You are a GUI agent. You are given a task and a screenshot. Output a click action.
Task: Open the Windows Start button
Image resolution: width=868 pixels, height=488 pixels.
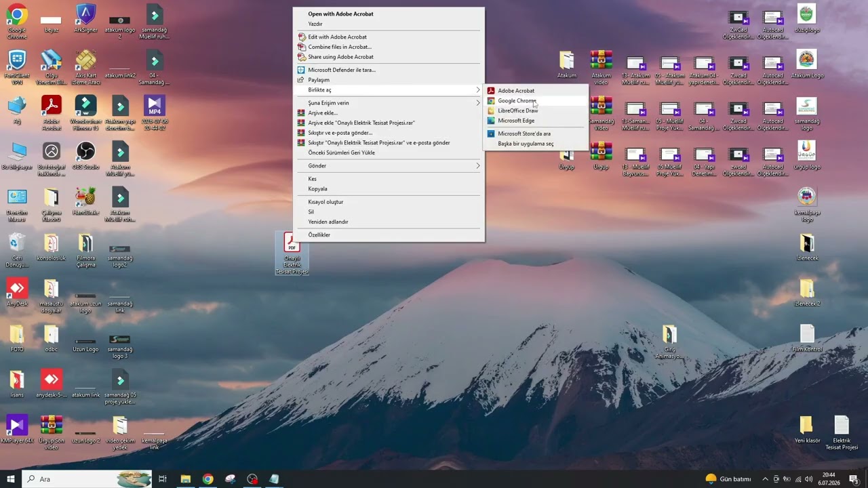click(10, 479)
